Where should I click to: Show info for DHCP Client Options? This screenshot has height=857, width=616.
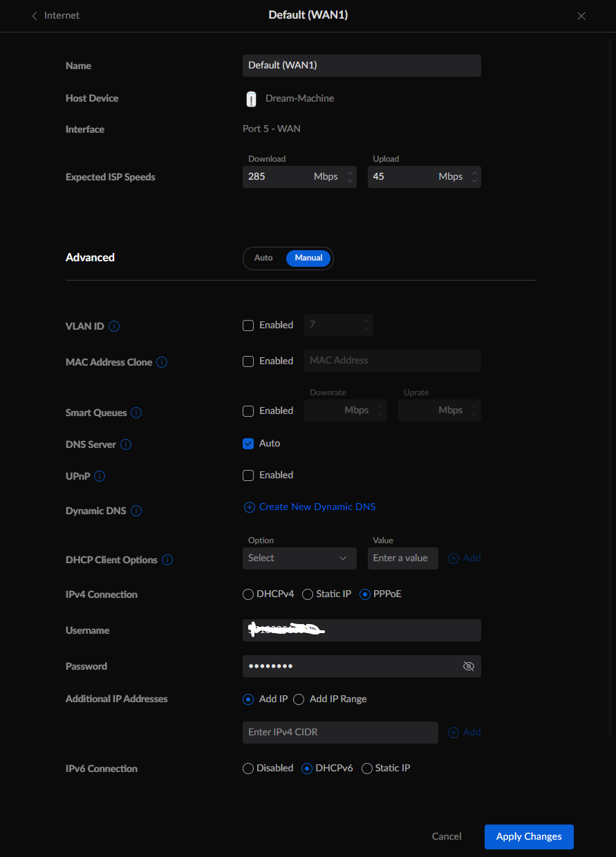tap(167, 560)
